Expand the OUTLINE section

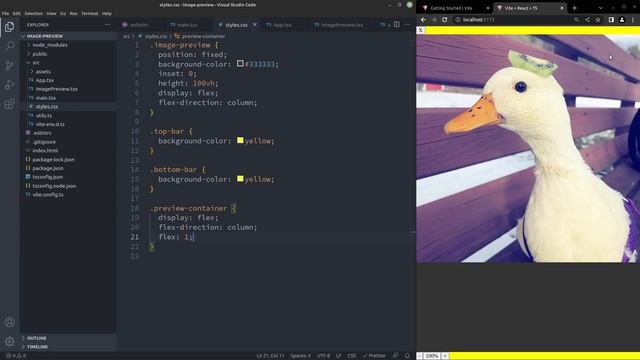[x=68, y=338]
